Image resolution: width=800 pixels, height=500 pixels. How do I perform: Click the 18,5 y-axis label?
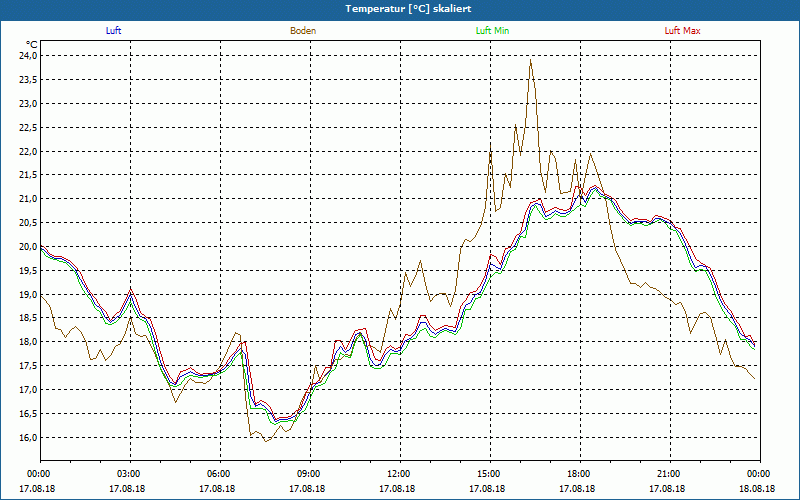click(x=28, y=318)
